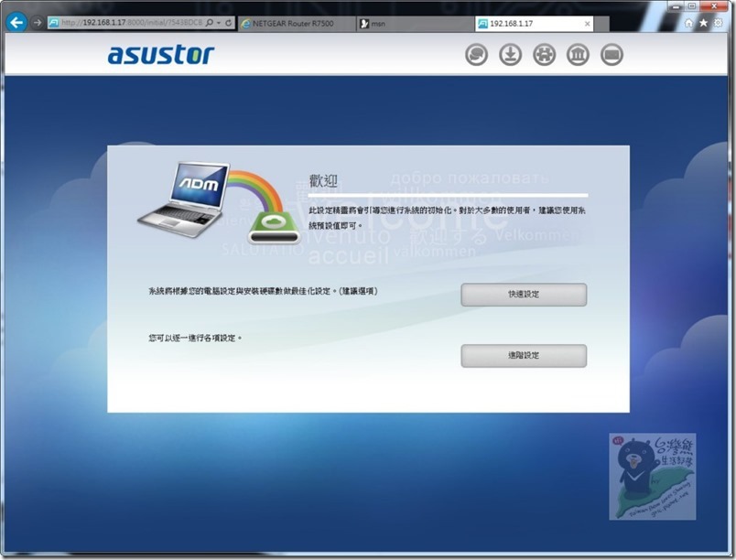Minimize the browser window
736x560 pixels.
(676, 6)
